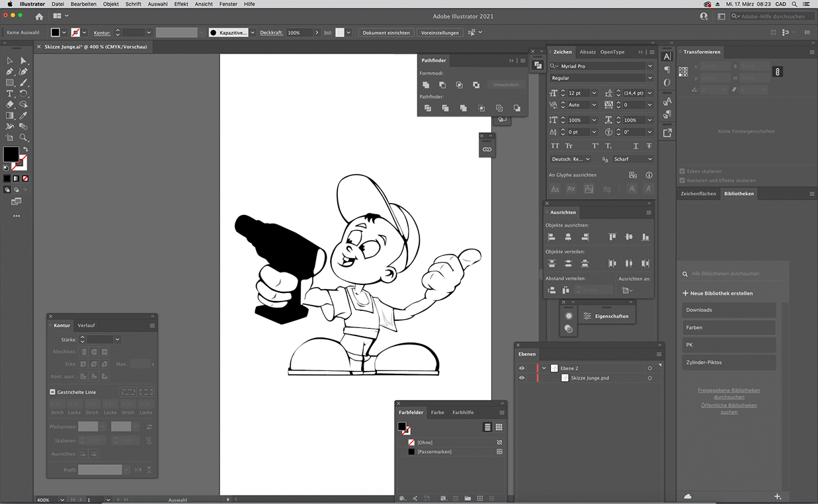Click the Deckkraft 100% input field
Viewport: 818px width, 504px height.
click(x=299, y=32)
